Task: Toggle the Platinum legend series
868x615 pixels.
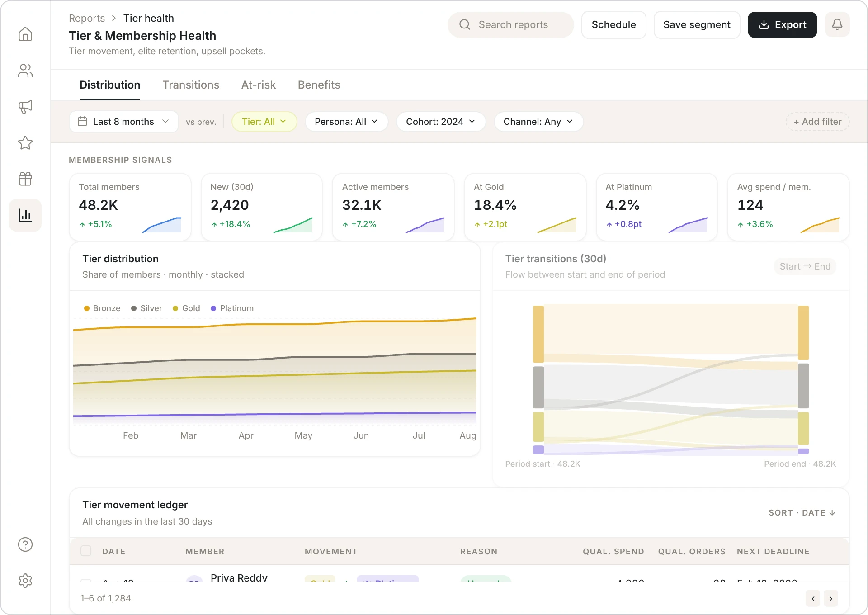Action: click(232, 308)
